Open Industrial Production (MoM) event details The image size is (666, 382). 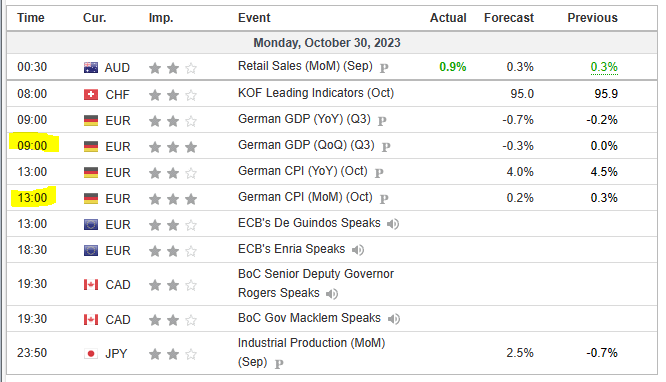click(x=311, y=352)
